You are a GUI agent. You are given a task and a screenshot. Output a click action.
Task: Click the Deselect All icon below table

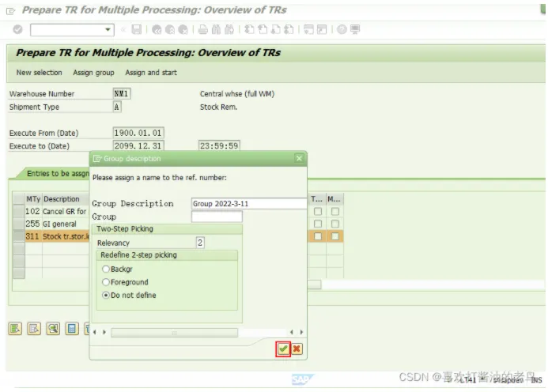point(34,329)
